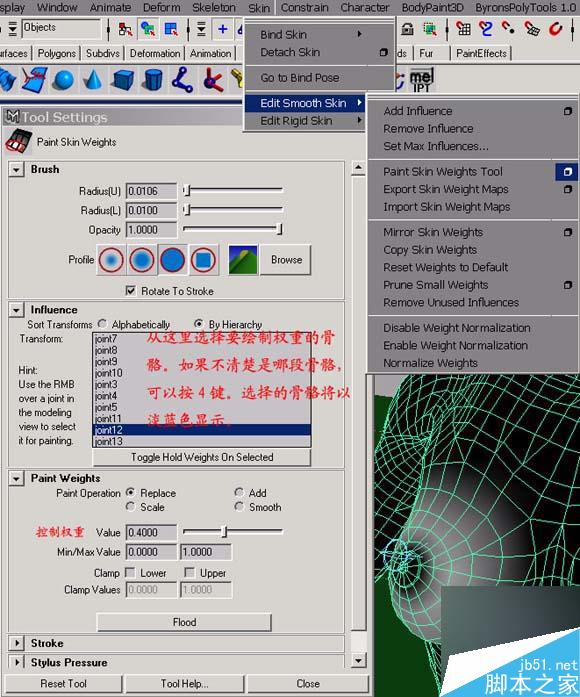Expand the Stroke section
The height and width of the screenshot is (697, 580).
(x=16, y=643)
